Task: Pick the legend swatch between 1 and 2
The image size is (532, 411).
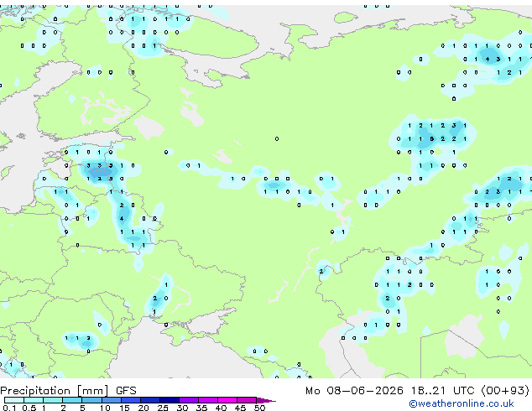Action: tap(53, 400)
